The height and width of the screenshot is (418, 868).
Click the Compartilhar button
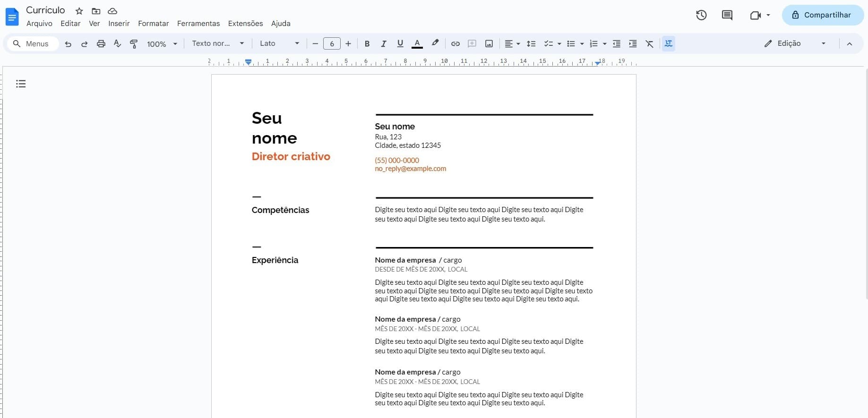click(822, 15)
